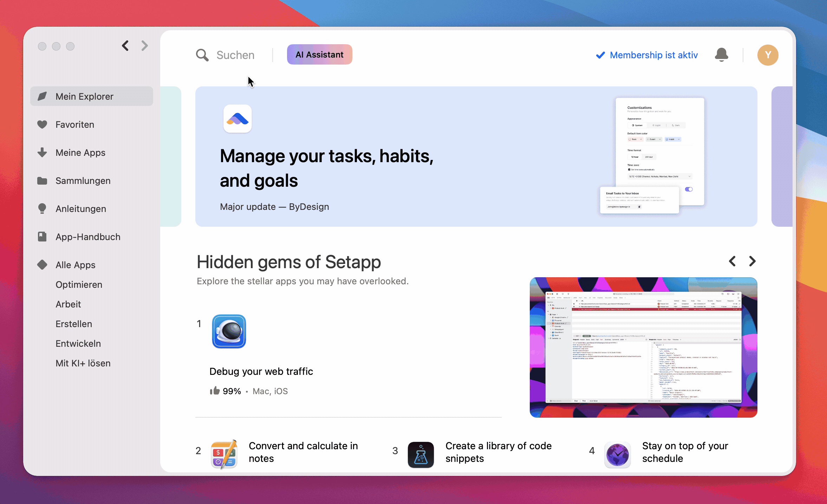Choose the Erstellen category
Image resolution: width=827 pixels, height=504 pixels.
click(x=74, y=324)
